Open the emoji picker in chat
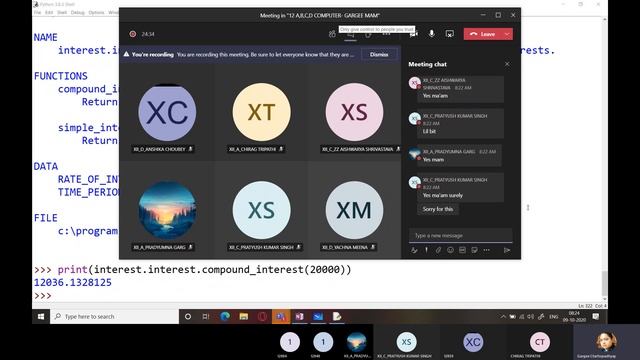This screenshot has width=640, height=360. tap(450, 250)
